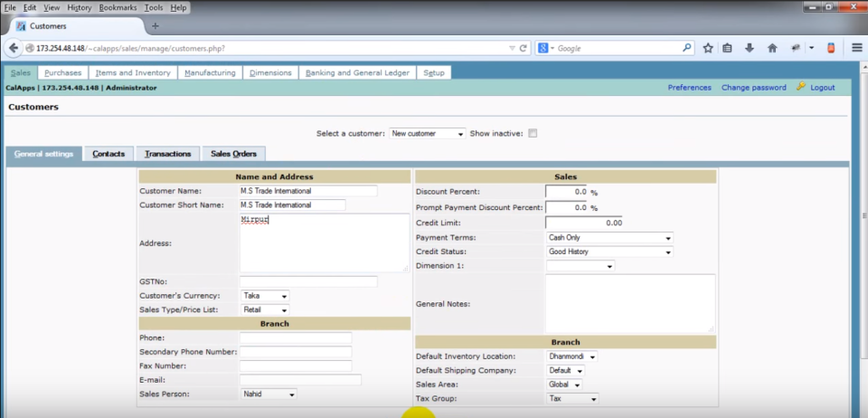
Task: Click the GSTNo input field
Action: pos(308,281)
